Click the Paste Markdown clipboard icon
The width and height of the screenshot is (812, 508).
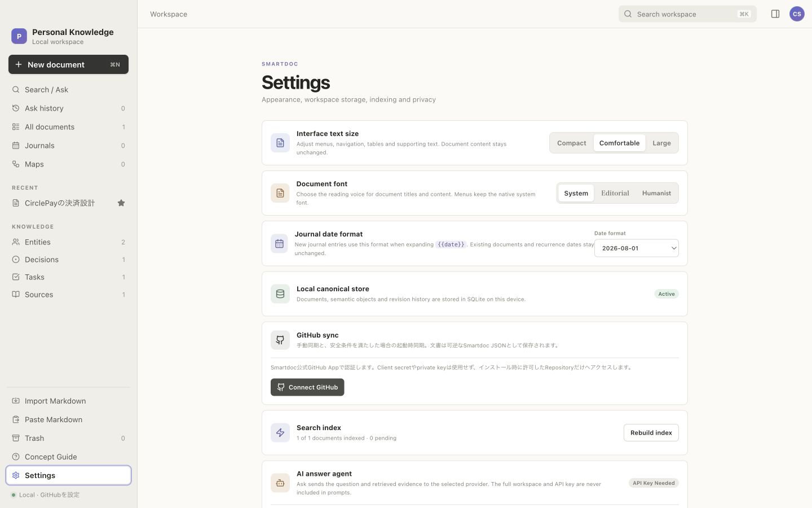click(16, 419)
